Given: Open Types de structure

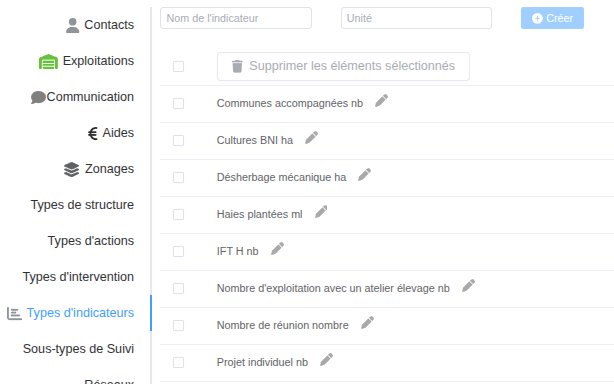Looking at the screenshot, I should click(x=82, y=205).
